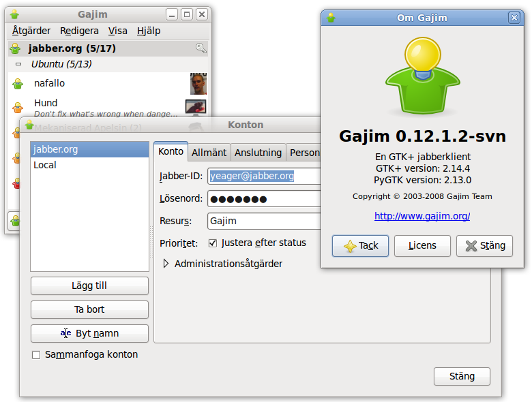Click nafallo's avatar photo

pos(198,84)
